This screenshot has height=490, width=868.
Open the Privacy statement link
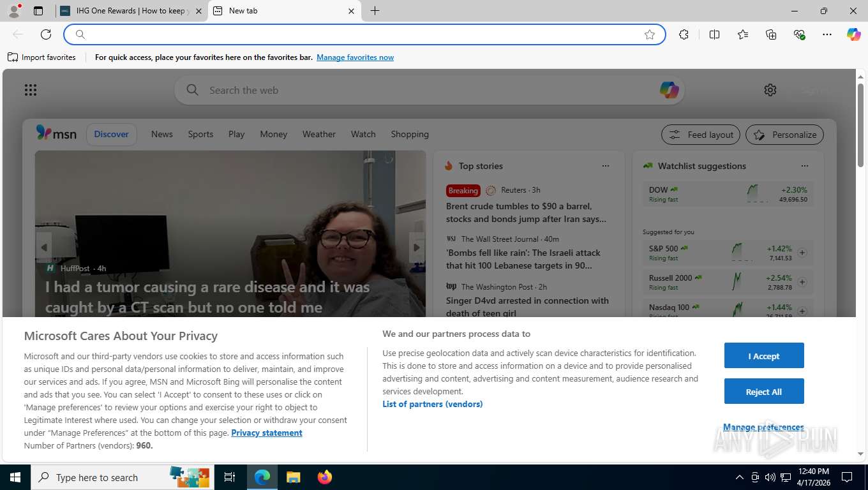click(267, 433)
